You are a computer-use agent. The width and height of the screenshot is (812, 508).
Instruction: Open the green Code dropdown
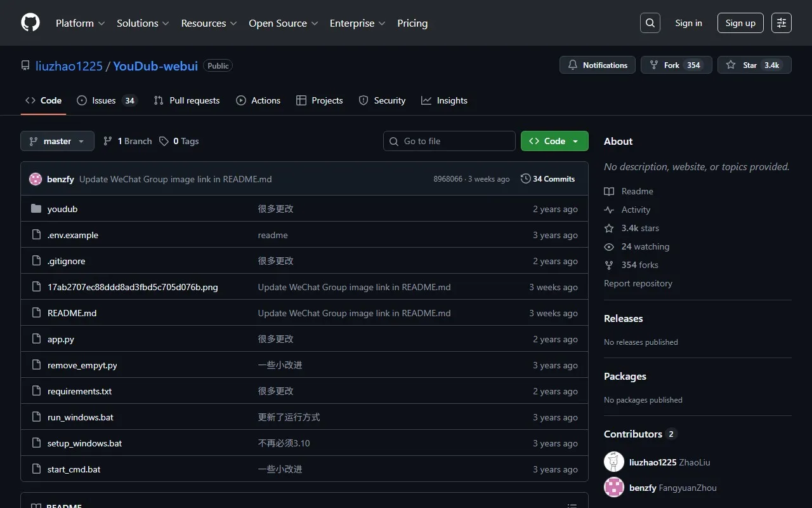pos(554,141)
